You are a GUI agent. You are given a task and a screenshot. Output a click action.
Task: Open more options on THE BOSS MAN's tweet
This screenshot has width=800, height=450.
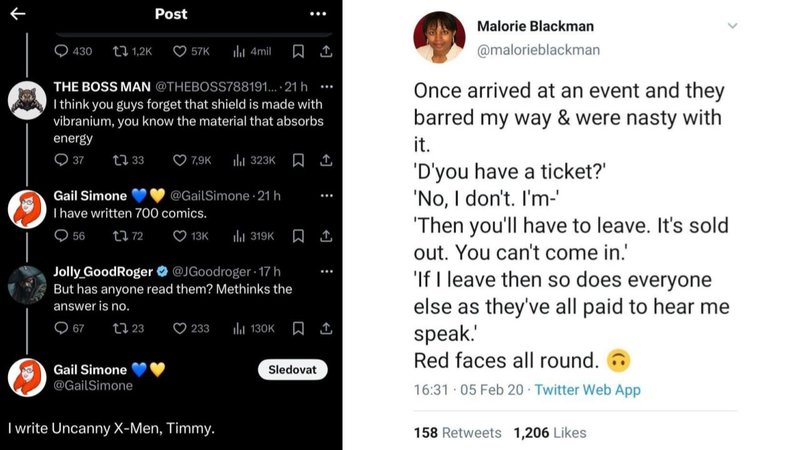325,87
